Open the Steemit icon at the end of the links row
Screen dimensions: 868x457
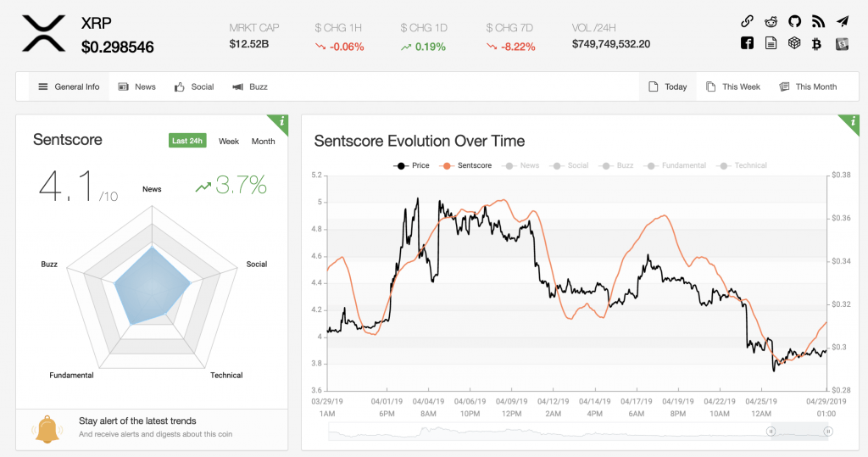842,44
